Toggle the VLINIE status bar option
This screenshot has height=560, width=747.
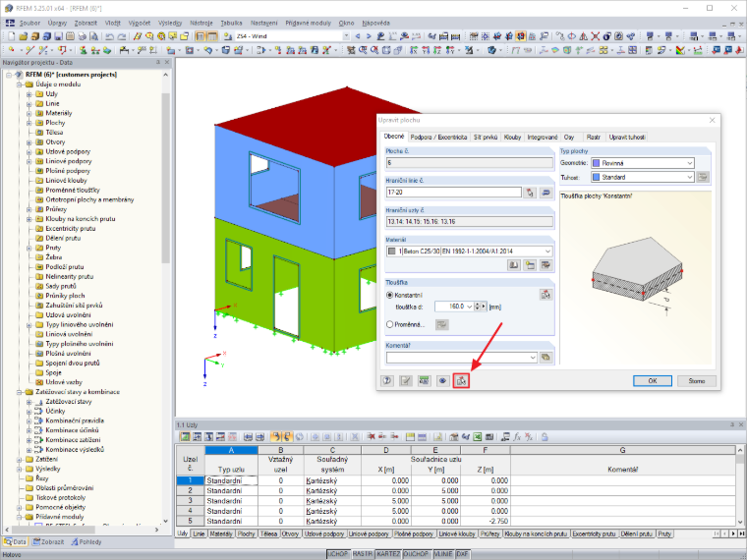click(x=443, y=554)
